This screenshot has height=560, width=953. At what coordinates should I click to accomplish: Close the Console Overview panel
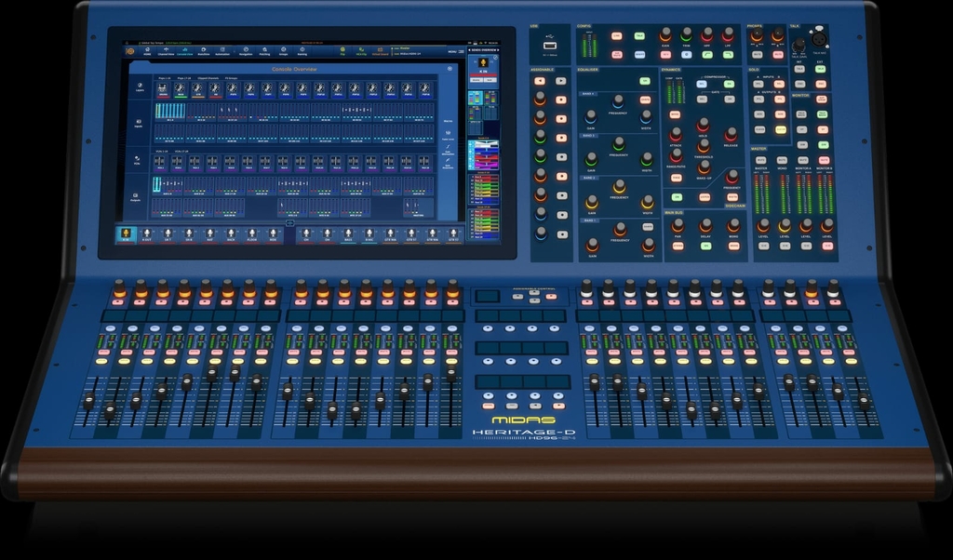450,69
